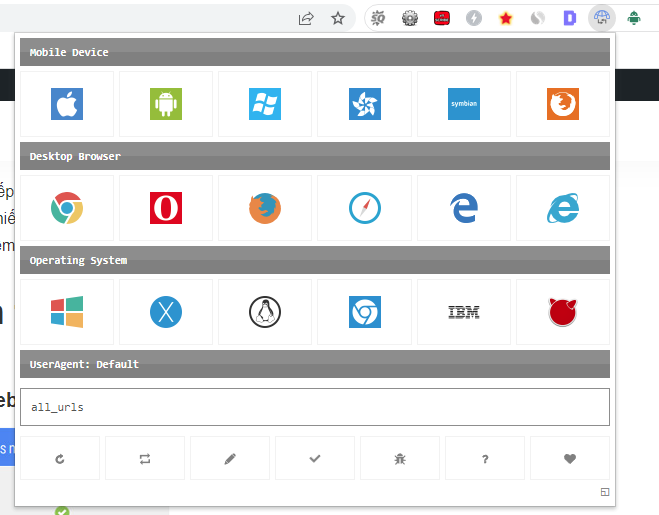Open the bug report button
The height and width of the screenshot is (515, 659).
coord(400,458)
